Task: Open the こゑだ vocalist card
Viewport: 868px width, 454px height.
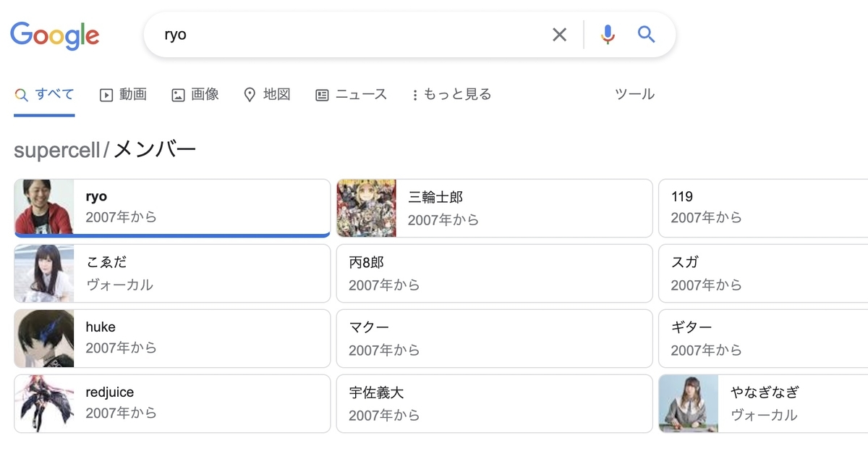Action: 172,273
